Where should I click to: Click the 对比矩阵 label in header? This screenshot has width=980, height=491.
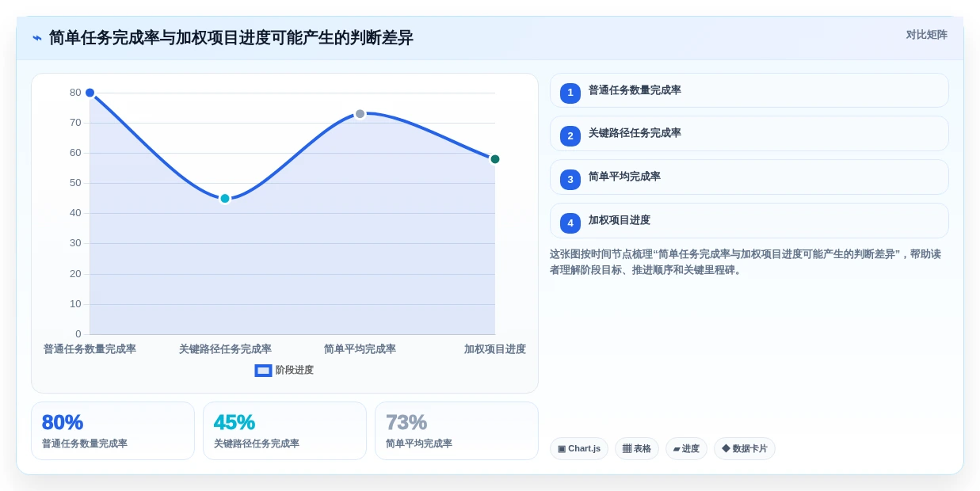click(926, 35)
